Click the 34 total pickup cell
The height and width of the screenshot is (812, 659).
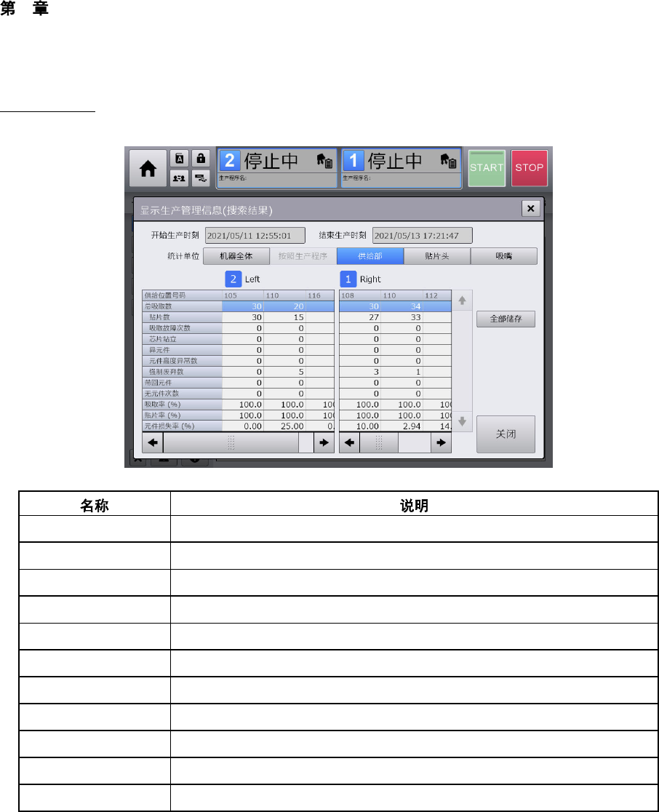click(x=402, y=306)
